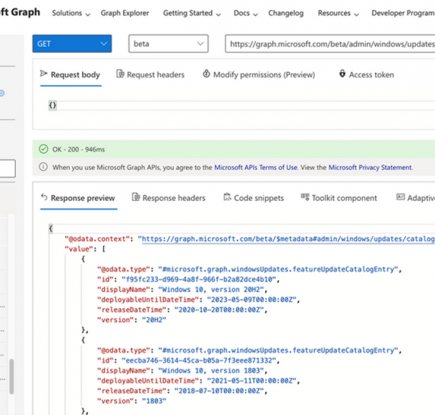Click the request URL field
This screenshot has width=435, height=415.
coord(330,44)
